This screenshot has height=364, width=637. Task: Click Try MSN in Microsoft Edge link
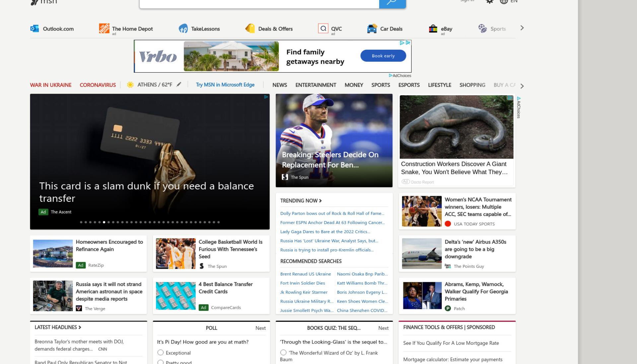pyautogui.click(x=225, y=85)
